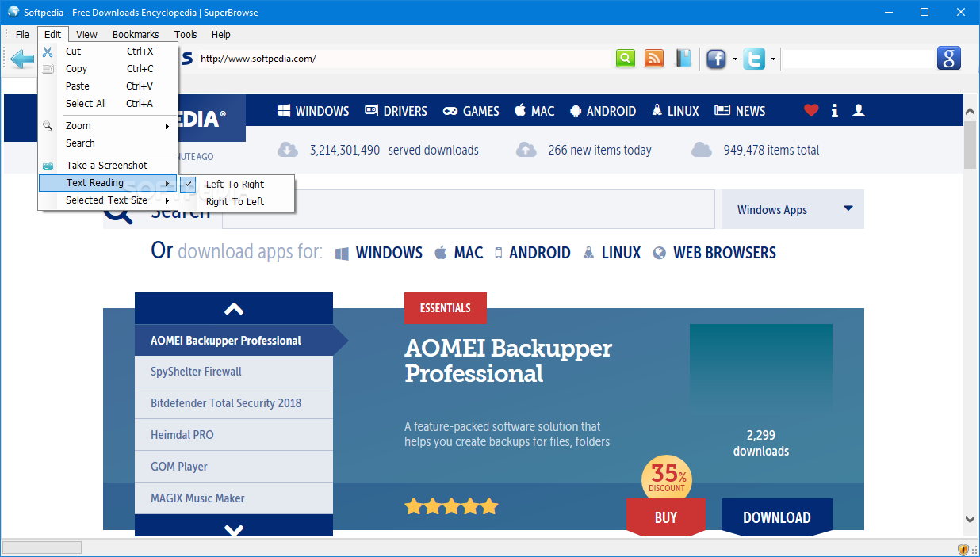This screenshot has height=557, width=980.
Task: Expand the Zoom submenu
Action: (x=108, y=126)
